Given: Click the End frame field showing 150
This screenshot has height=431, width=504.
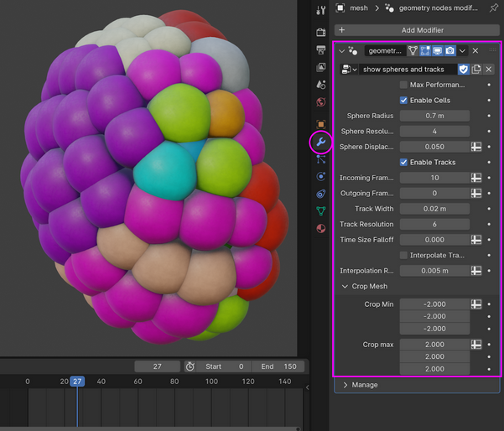Looking at the screenshot, I should point(278,366).
